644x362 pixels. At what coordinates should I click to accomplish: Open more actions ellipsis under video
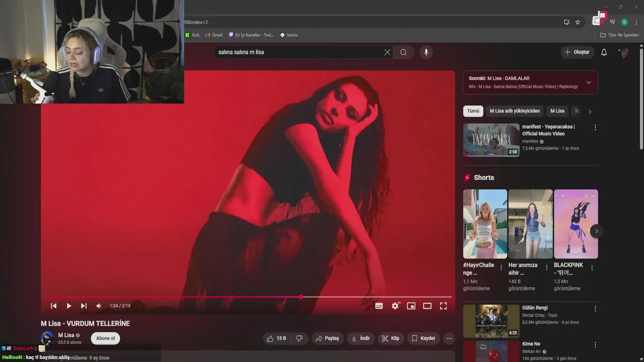pos(449,338)
